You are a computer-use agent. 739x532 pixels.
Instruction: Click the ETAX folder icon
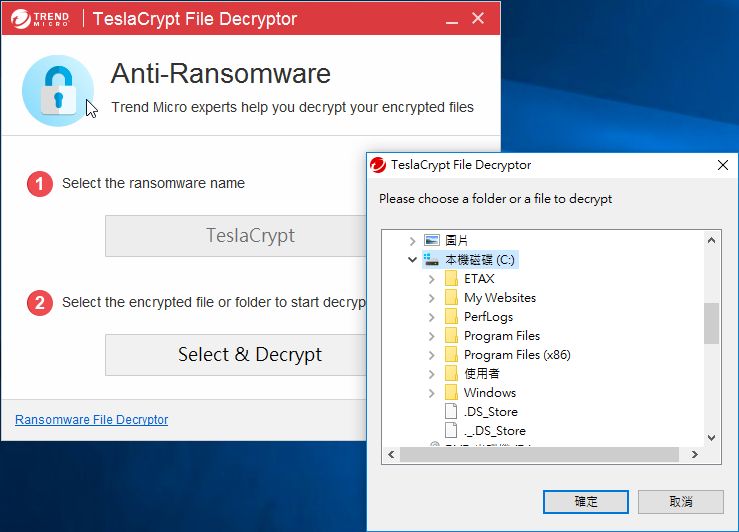451,278
